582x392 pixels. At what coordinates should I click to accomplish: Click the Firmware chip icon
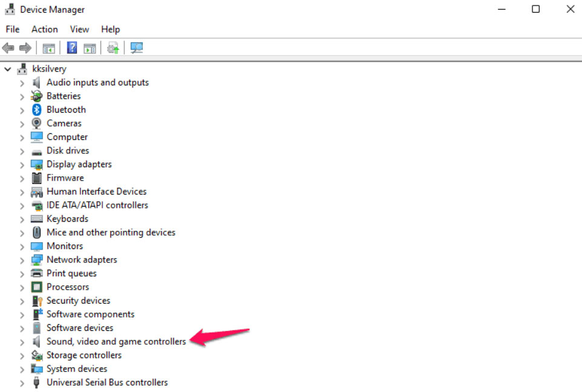click(36, 178)
